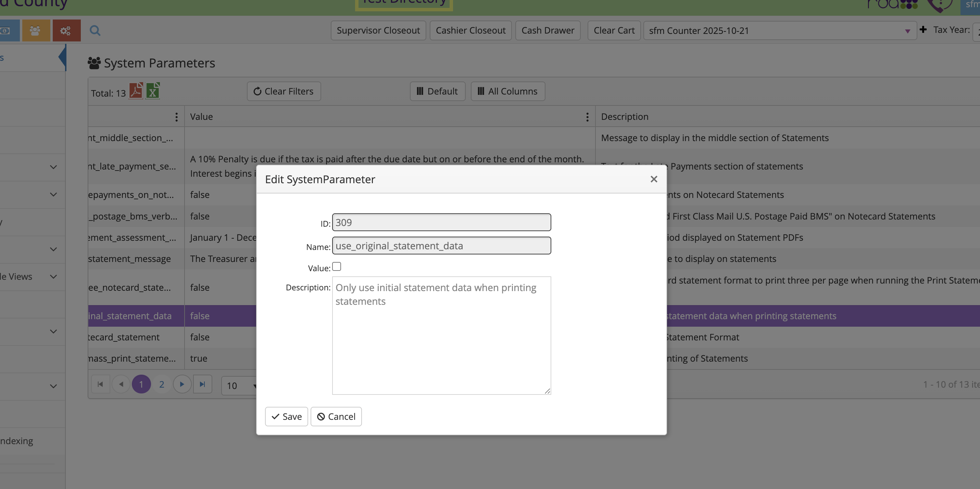
Task: Collapse the left sidebar arrow
Action: point(62,58)
